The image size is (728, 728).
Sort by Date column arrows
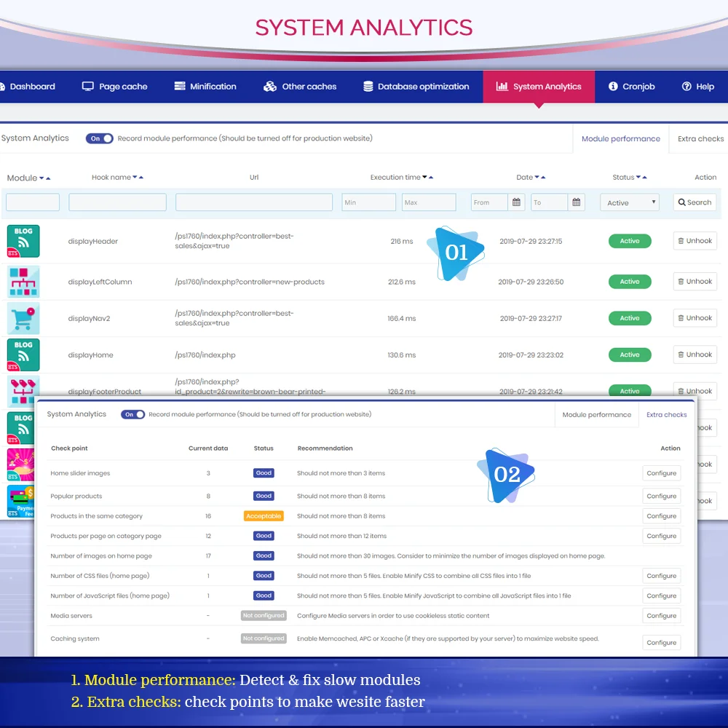pos(540,178)
